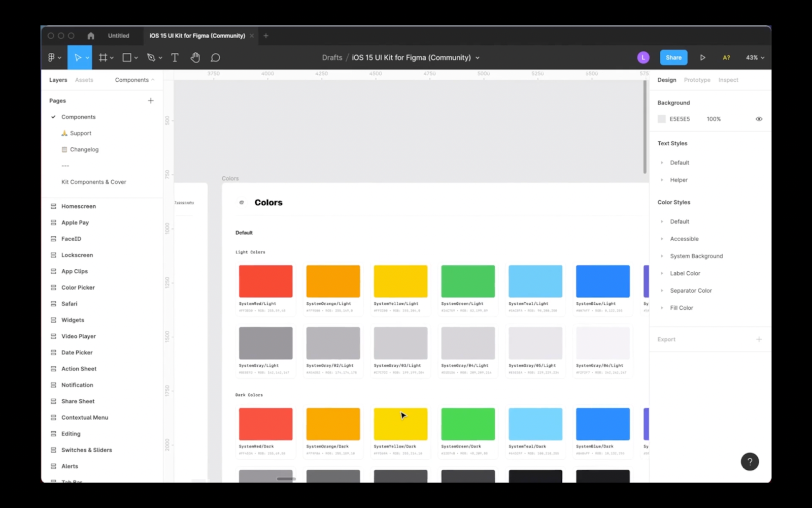Expand Fill Color style group
Screen dimensions: 812x508
(x=662, y=308)
